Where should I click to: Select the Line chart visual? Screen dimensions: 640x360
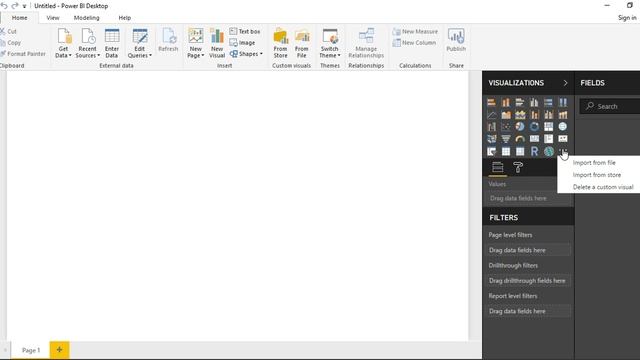pyautogui.click(x=491, y=115)
